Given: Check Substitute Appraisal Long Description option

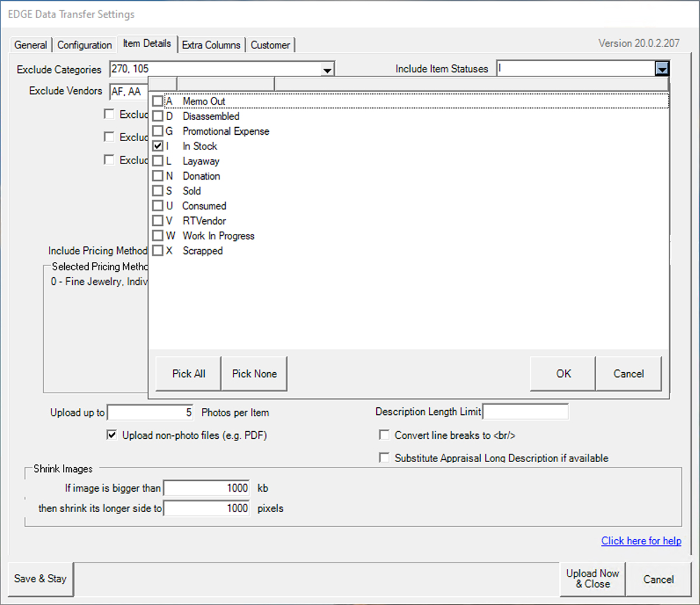Looking at the screenshot, I should (x=384, y=458).
